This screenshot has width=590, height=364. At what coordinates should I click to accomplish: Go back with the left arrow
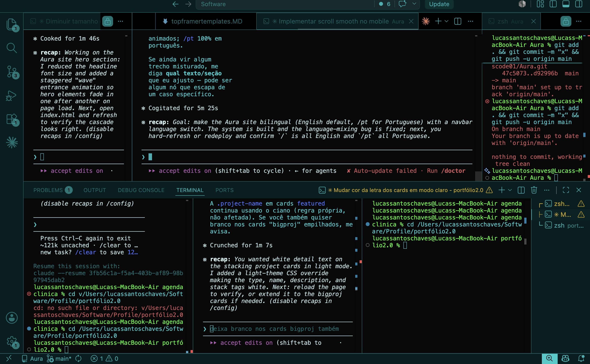(175, 4)
